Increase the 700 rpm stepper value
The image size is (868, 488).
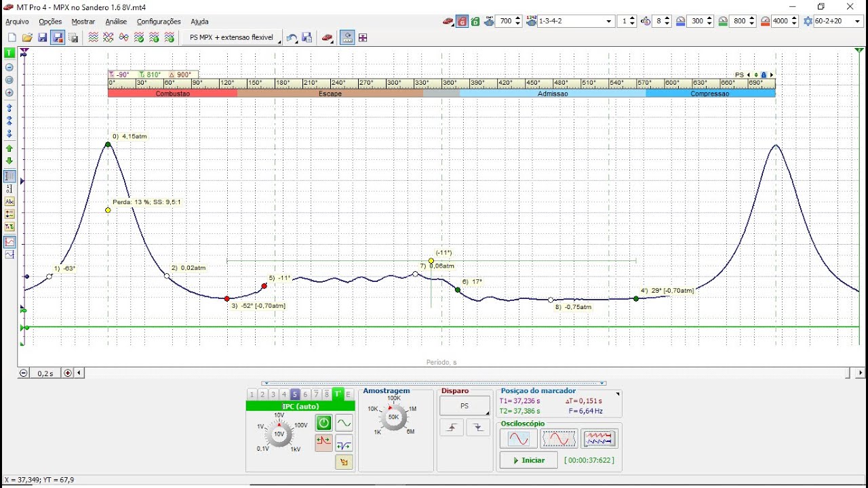point(518,19)
